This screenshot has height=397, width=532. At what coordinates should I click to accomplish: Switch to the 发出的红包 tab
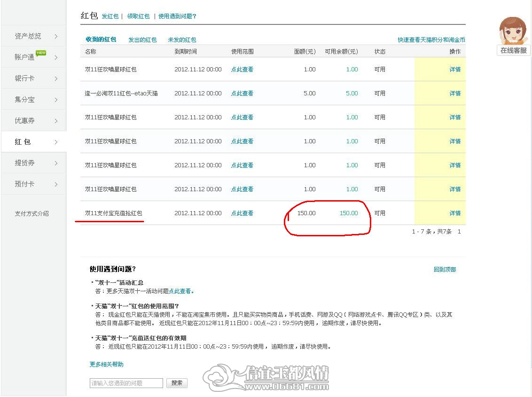[x=142, y=39]
